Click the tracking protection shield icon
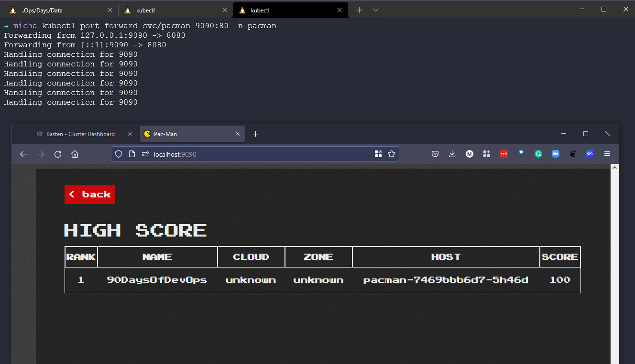Image resolution: width=635 pixels, height=364 pixels. click(x=119, y=154)
